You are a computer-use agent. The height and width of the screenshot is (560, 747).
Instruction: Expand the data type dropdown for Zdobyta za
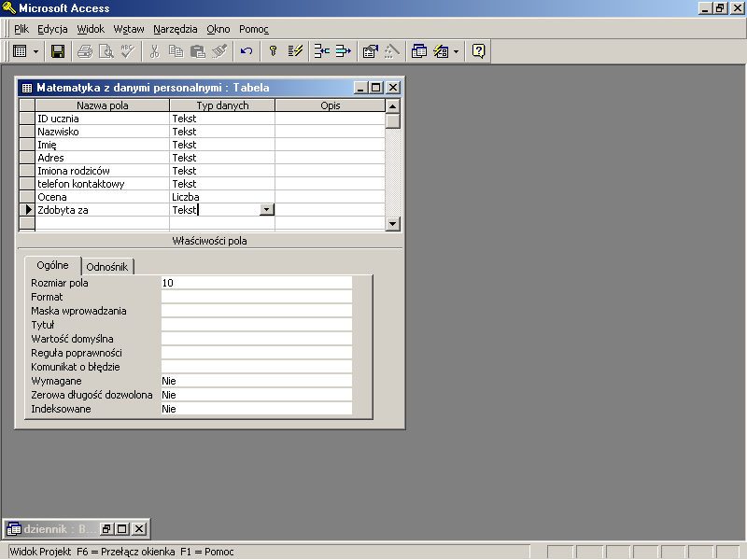point(267,210)
